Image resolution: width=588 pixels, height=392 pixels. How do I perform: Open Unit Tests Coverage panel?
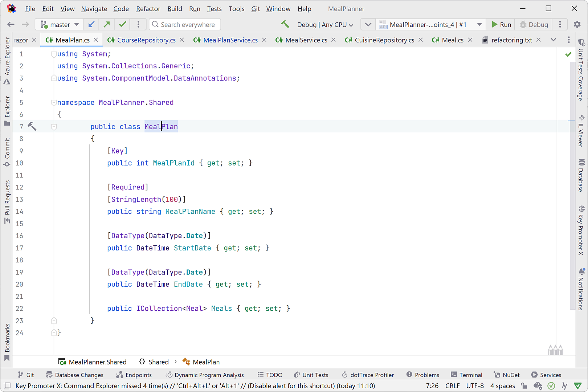pyautogui.click(x=581, y=70)
